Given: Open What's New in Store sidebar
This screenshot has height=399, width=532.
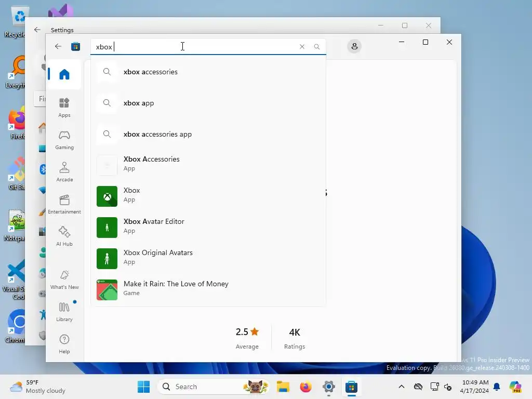Looking at the screenshot, I should click(64, 280).
